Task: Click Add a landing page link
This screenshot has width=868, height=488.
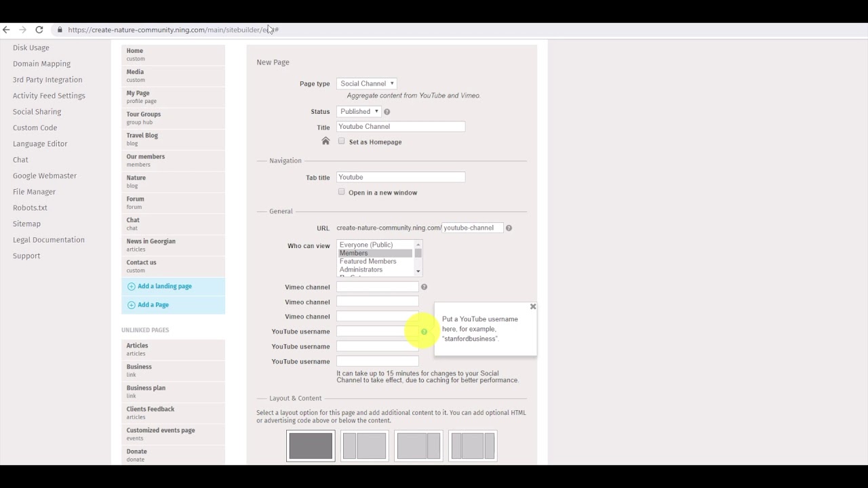Action: pos(165,286)
